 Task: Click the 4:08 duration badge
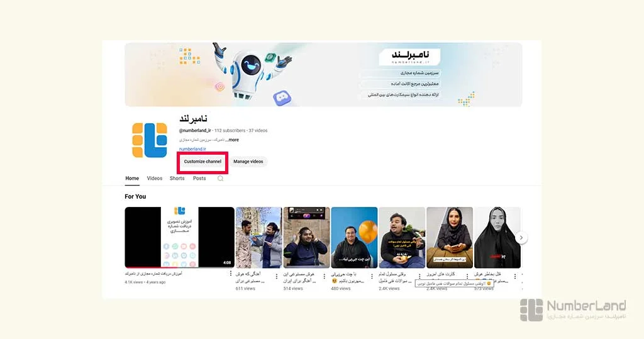pos(226,262)
